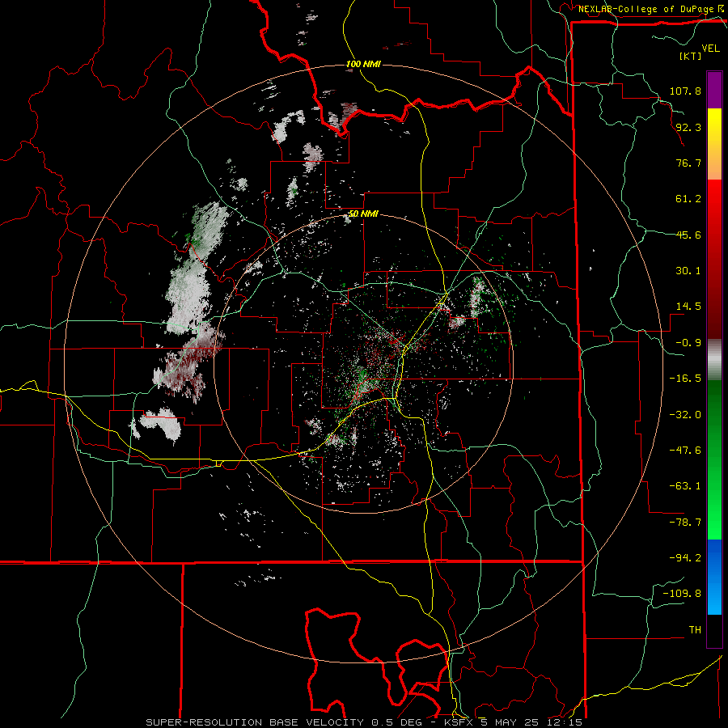728x728 pixels.
Task: Select the 107.8 value on the velocity scale
Action: 685,91
